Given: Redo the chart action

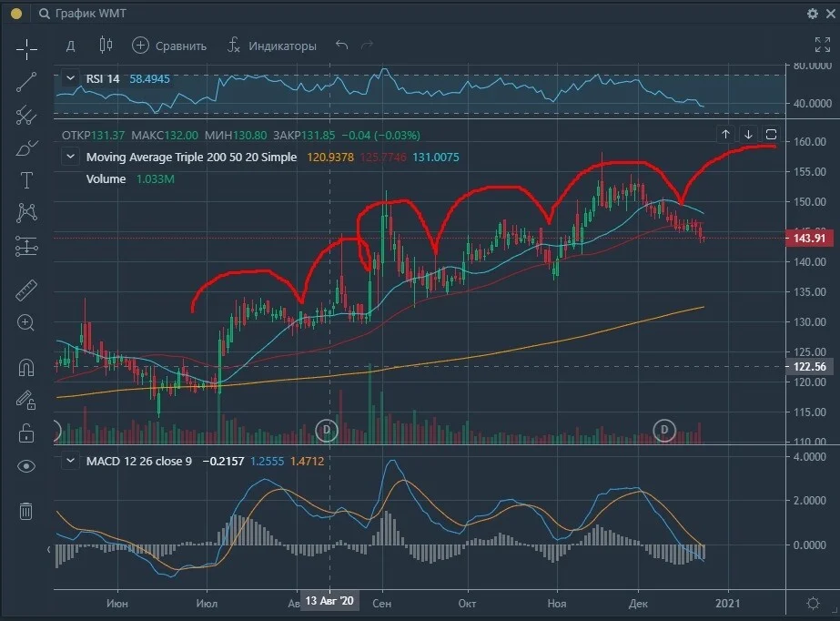Looking at the screenshot, I should (x=368, y=45).
